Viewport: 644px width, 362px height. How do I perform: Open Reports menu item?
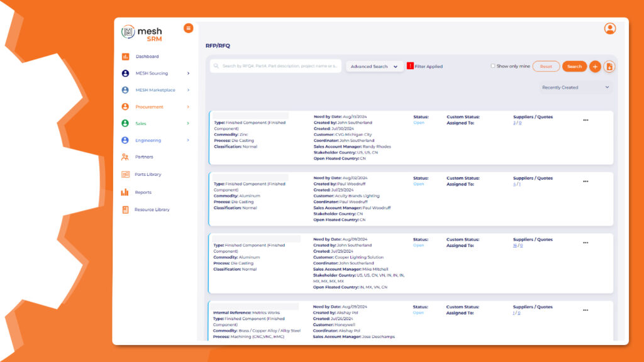click(143, 192)
